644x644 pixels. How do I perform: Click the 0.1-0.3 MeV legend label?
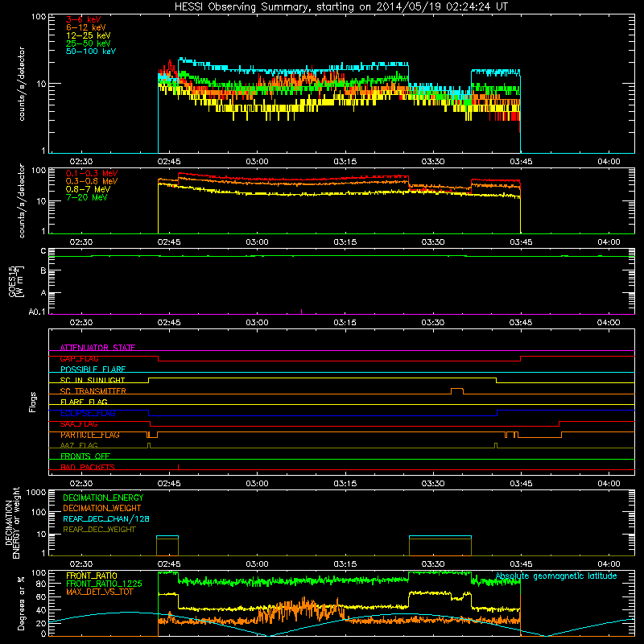[x=92, y=173]
